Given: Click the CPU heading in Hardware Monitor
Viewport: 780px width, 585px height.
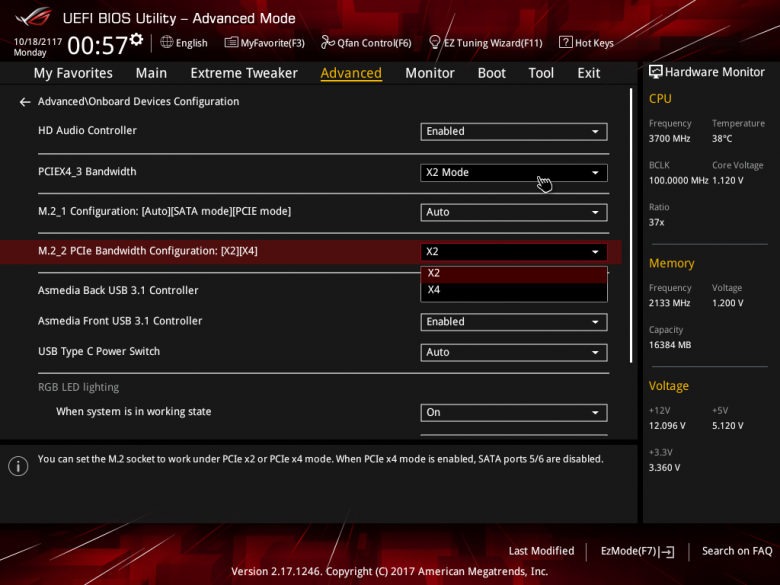Looking at the screenshot, I should pyautogui.click(x=660, y=99).
